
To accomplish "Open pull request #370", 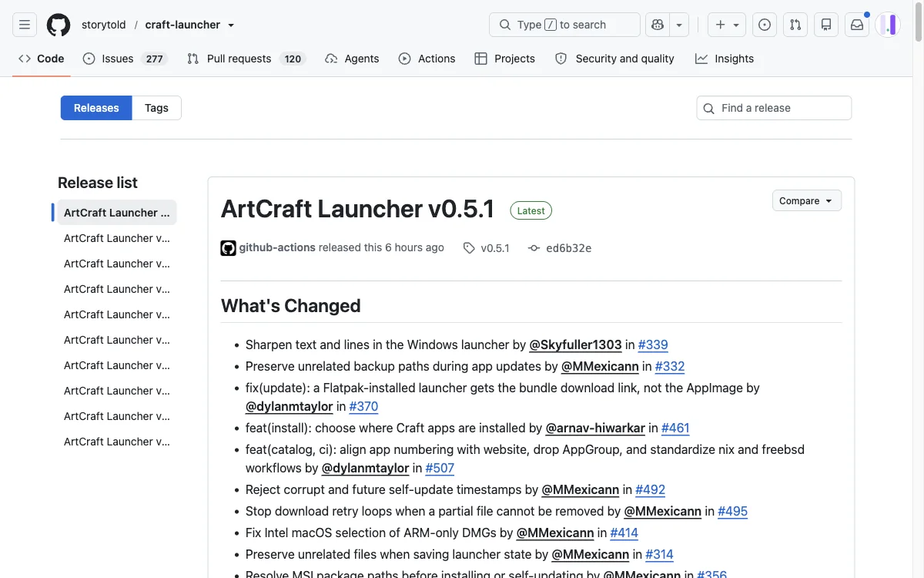I will (363, 406).
